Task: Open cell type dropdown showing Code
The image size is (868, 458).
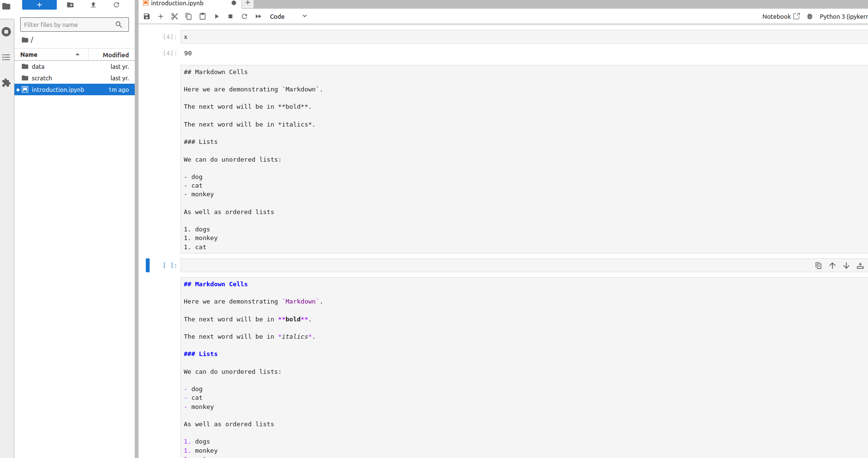Action: tap(288, 16)
